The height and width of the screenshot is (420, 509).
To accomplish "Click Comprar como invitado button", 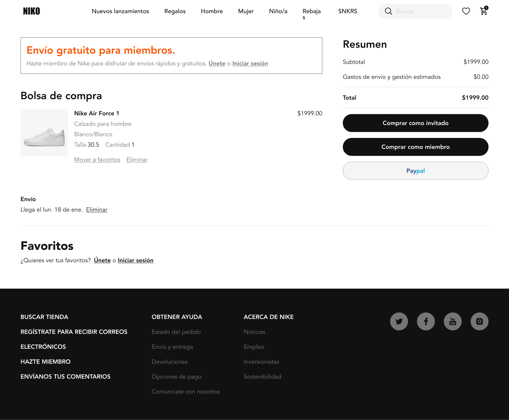I will click(415, 123).
